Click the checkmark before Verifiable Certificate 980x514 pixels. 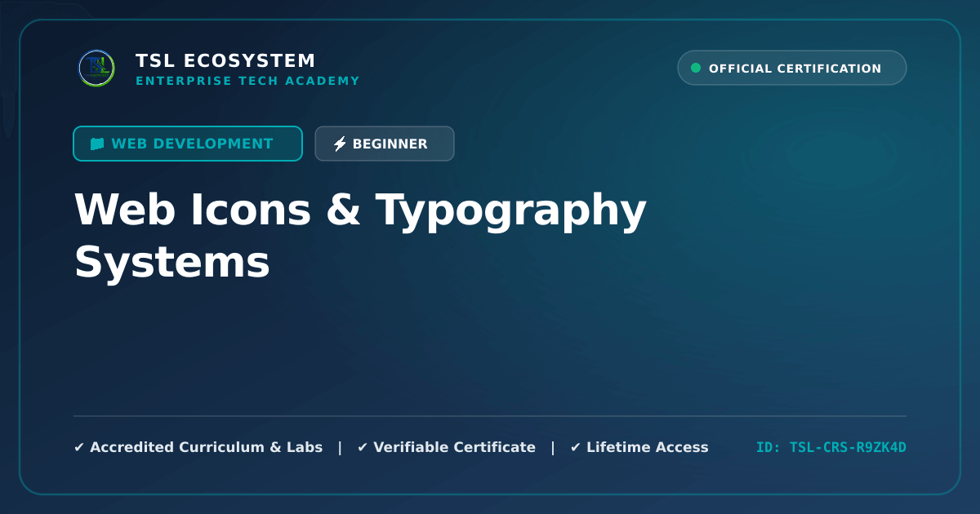click(x=363, y=447)
